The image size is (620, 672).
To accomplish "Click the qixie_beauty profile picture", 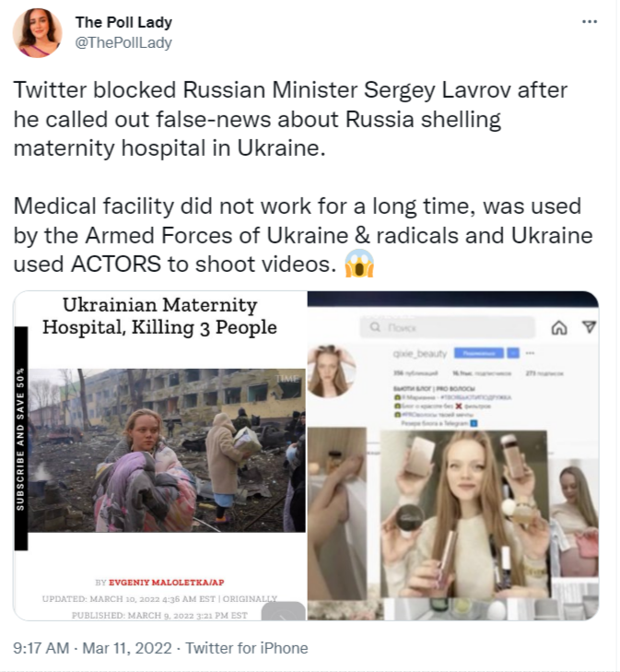I will click(x=332, y=371).
